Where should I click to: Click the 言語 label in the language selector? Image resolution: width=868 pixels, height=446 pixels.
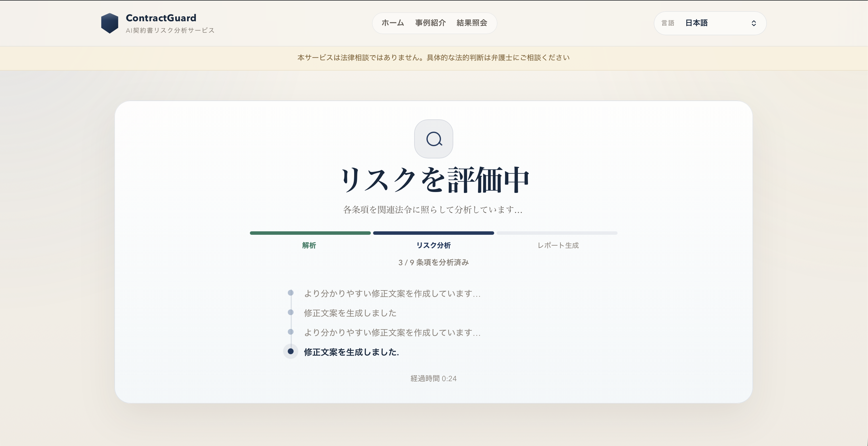668,23
